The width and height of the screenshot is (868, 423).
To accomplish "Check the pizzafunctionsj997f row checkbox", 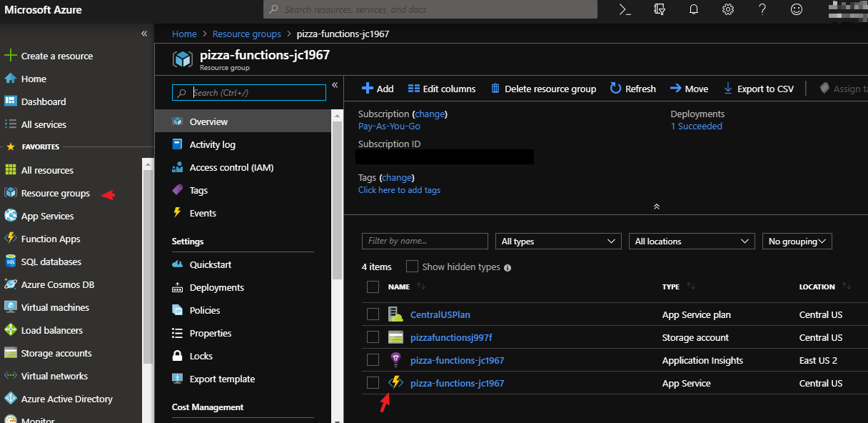I will (x=373, y=337).
